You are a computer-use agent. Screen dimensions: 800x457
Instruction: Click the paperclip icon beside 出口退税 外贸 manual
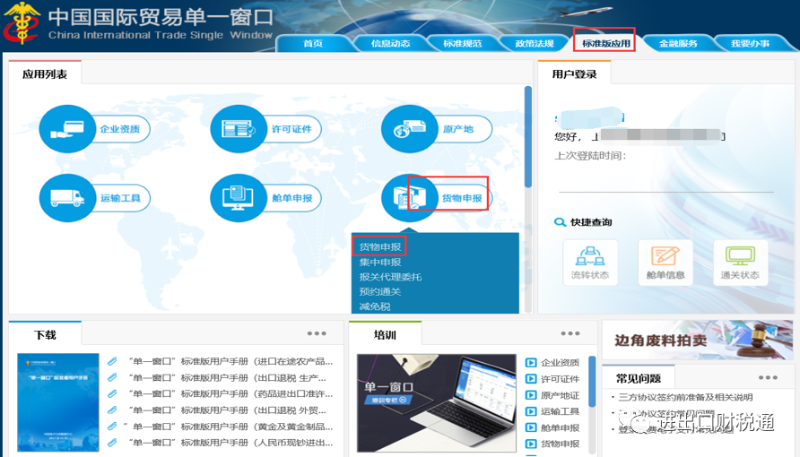click(x=112, y=410)
